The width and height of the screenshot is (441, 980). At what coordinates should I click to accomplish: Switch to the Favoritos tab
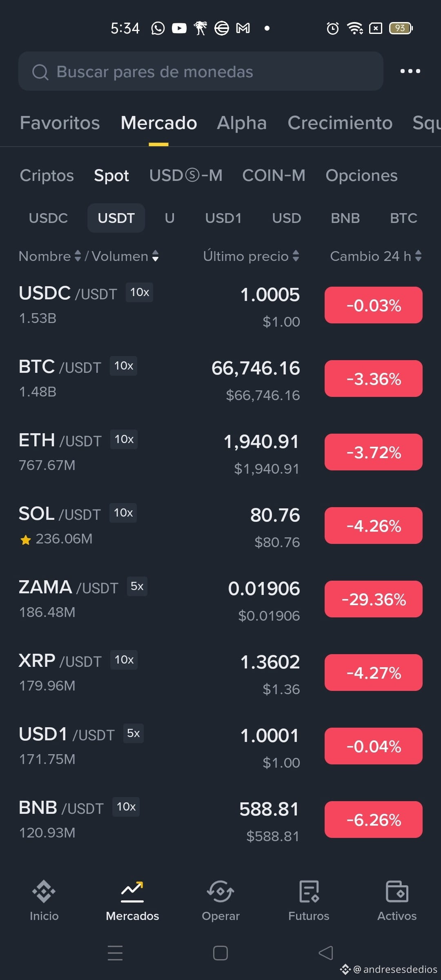click(60, 123)
